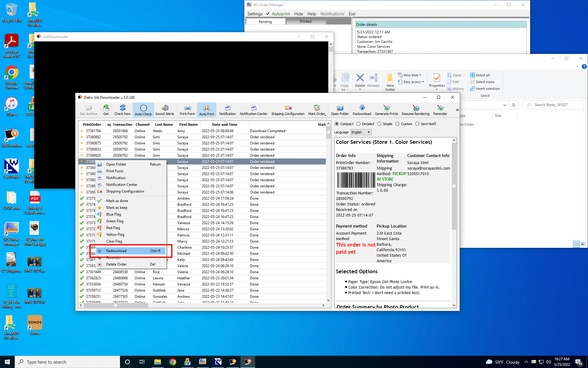
Task: Select the Simple view radio button
Action: coord(379,124)
